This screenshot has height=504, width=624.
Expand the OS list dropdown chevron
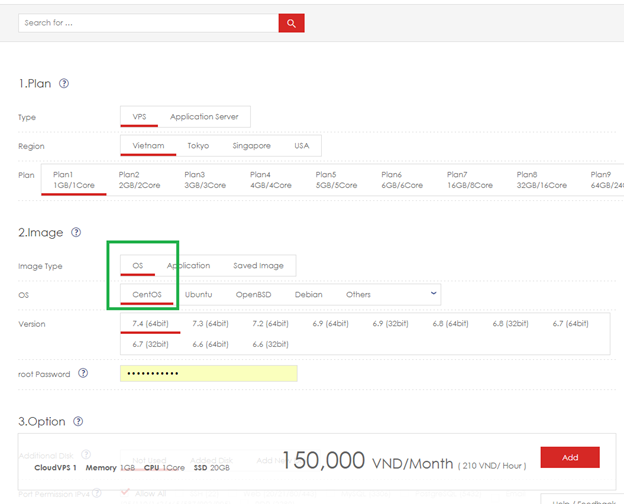point(433,293)
